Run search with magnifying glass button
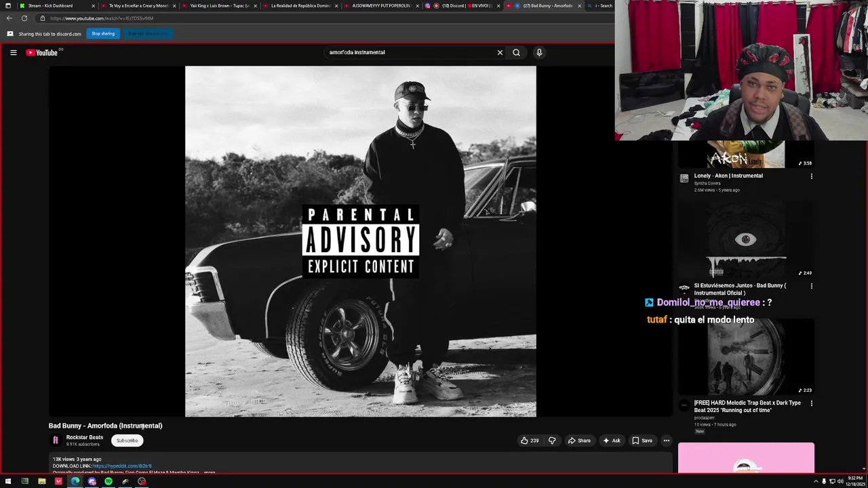Viewport: 868px width, 488px height. pos(516,52)
